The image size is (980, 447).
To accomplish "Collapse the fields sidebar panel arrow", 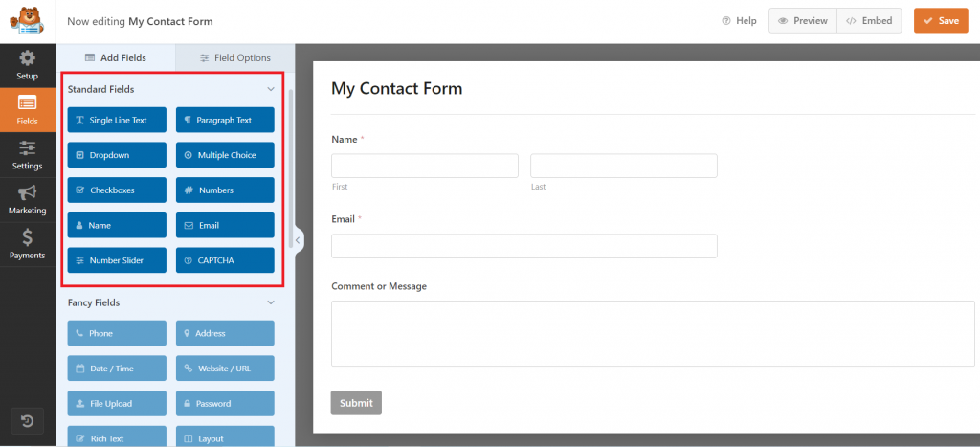I will point(299,240).
